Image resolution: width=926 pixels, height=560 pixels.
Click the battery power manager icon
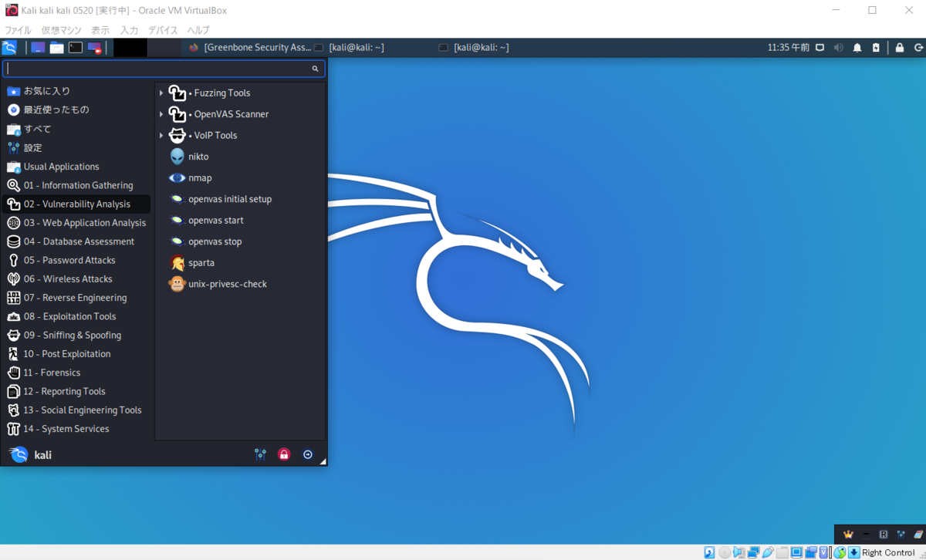876,47
